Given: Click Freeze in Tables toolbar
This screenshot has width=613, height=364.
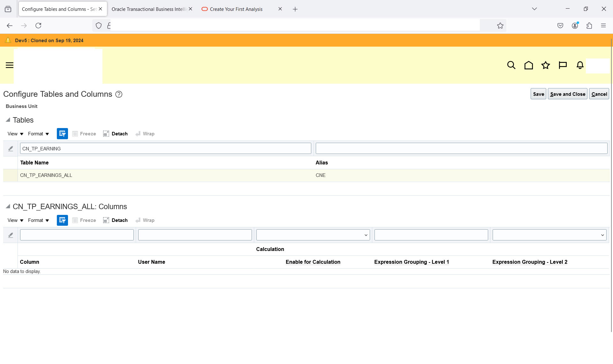Looking at the screenshot, I should [84, 134].
